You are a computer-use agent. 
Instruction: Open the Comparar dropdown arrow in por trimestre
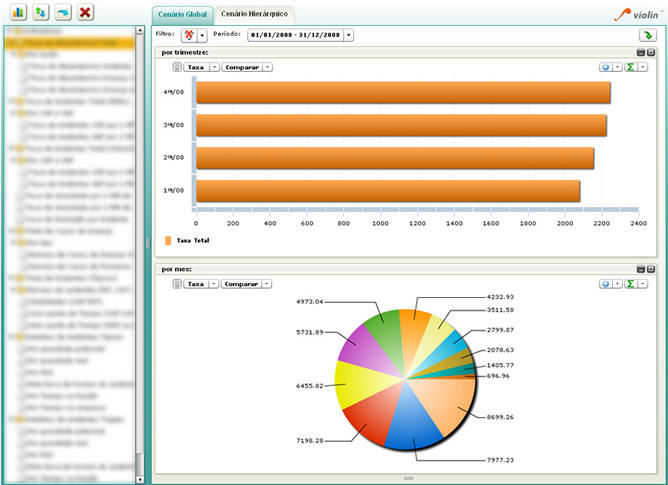click(x=268, y=67)
